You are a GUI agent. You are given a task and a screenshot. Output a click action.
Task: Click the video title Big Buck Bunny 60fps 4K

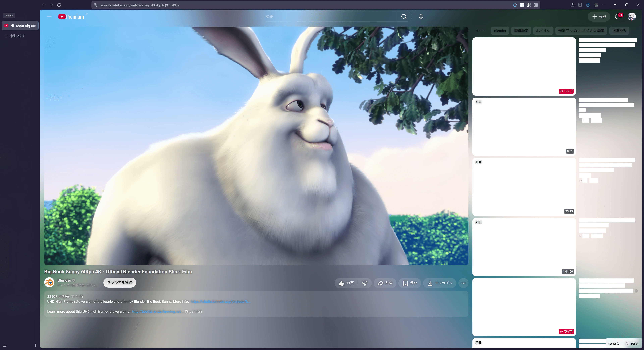coord(118,272)
